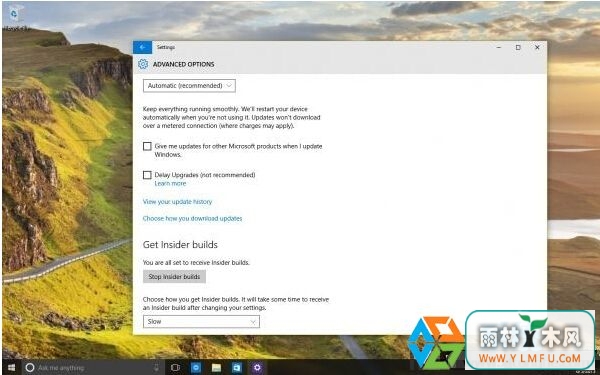Open the Recycle Bin desktop icon

(x=14, y=15)
